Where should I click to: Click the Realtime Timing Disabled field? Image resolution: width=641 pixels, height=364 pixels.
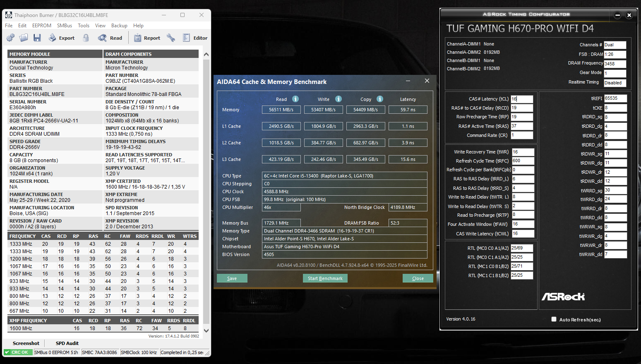click(615, 83)
